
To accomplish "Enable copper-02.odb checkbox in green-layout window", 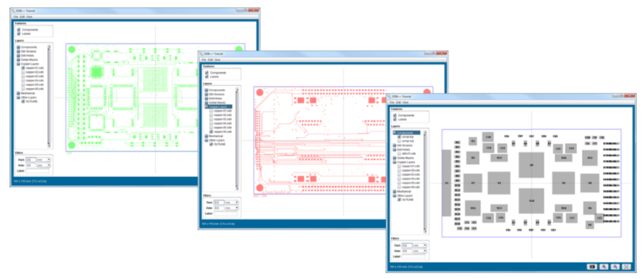I will pyautogui.click(x=23, y=72).
